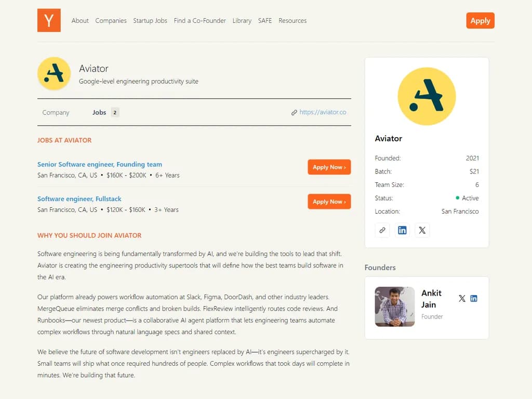Viewport: 532px width, 399px height.
Task: Click the chain link icon in the company card
Action: (382, 230)
